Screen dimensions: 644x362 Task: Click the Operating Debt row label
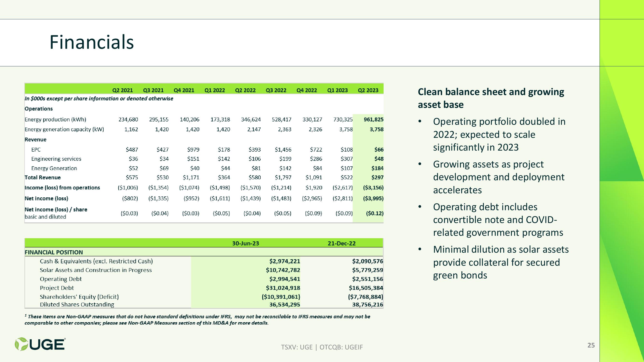point(61,279)
